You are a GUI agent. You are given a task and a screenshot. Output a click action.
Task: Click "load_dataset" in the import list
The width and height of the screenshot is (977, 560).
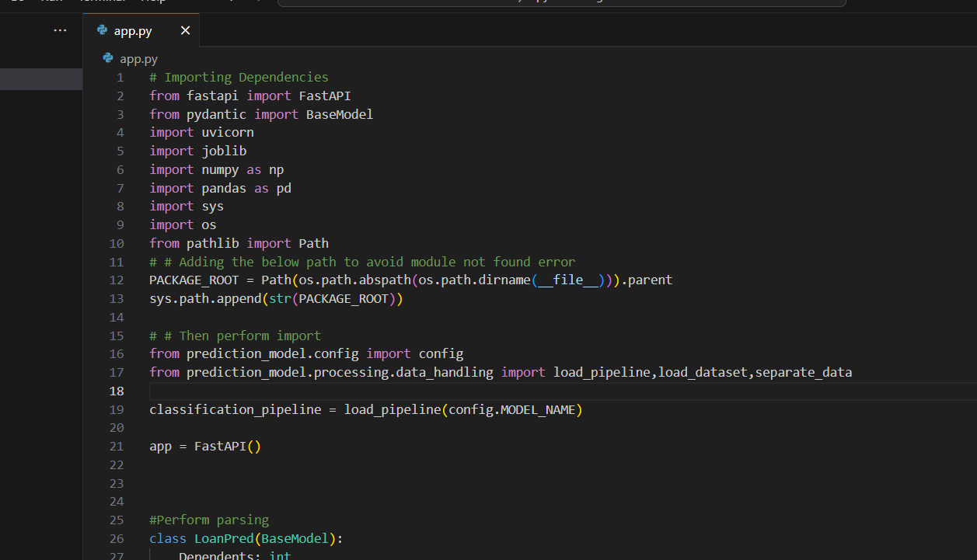click(x=703, y=372)
